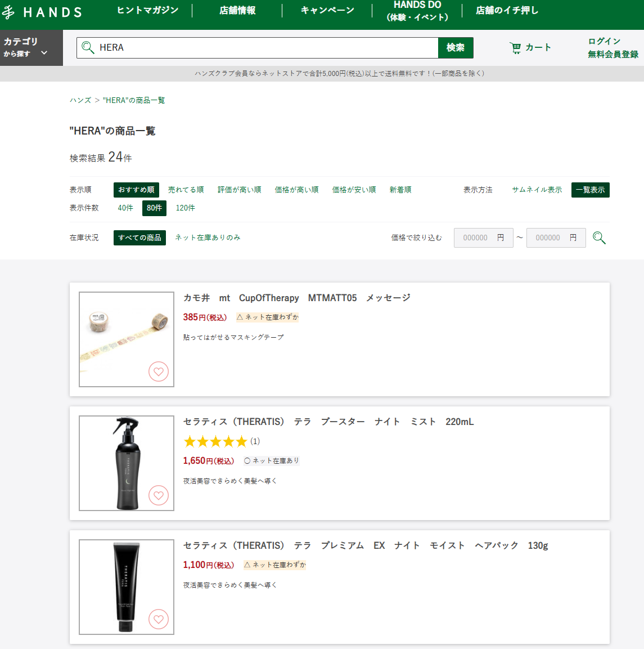The width and height of the screenshot is (644, 649).
Task: Open HANDS DO (体験・イベント) menu item
Action: pyautogui.click(x=417, y=11)
